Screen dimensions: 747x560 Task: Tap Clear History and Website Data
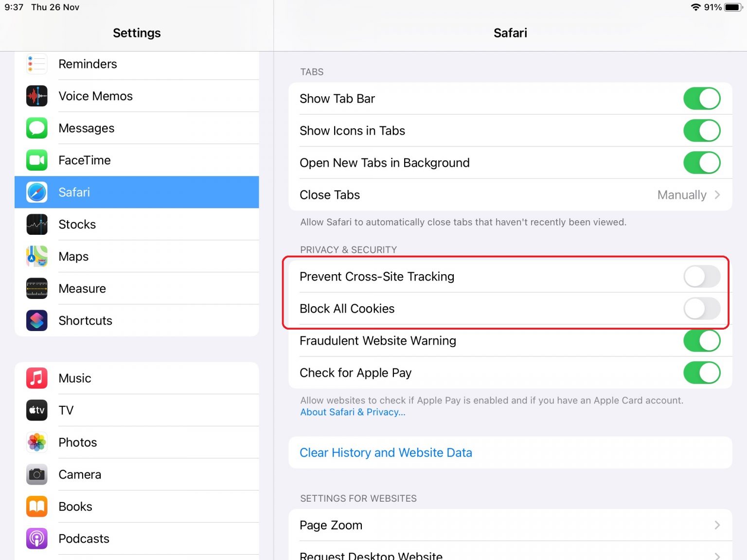[386, 453]
